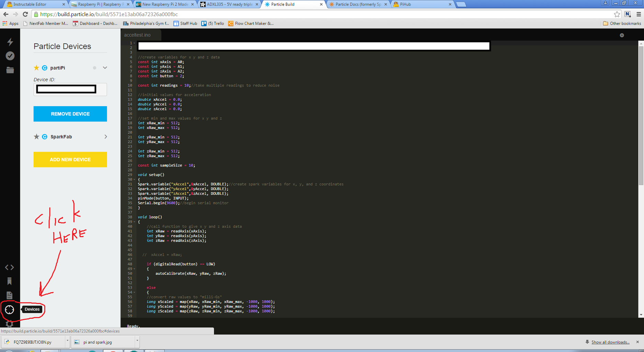Viewport: 644px width, 352px height.
Task: Select the acceltest.ino file tab
Action: pos(137,35)
